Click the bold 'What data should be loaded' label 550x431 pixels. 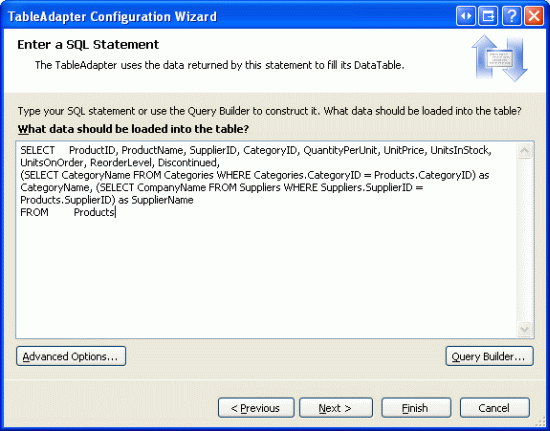pyautogui.click(x=133, y=129)
